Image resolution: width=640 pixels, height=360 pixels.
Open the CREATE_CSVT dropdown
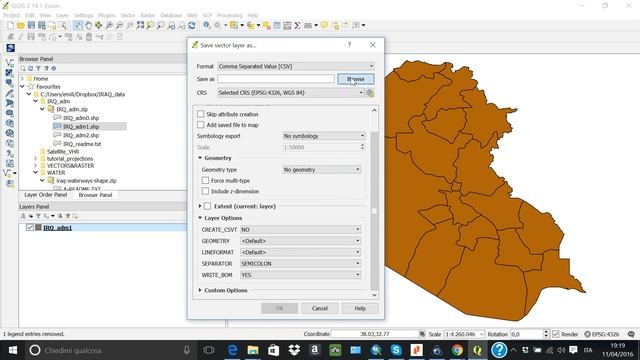[x=300, y=229]
